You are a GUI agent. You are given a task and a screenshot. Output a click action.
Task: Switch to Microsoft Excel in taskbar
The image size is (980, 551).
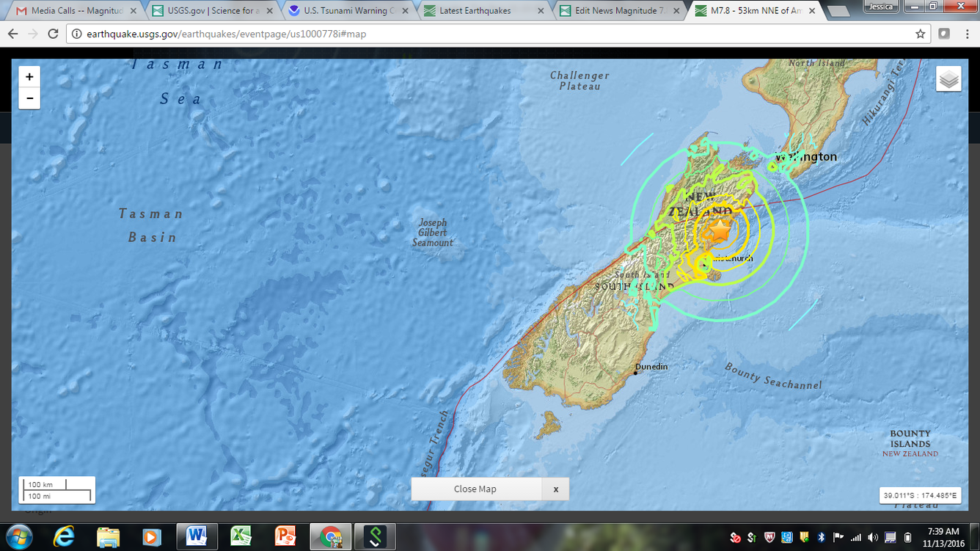pos(241,536)
